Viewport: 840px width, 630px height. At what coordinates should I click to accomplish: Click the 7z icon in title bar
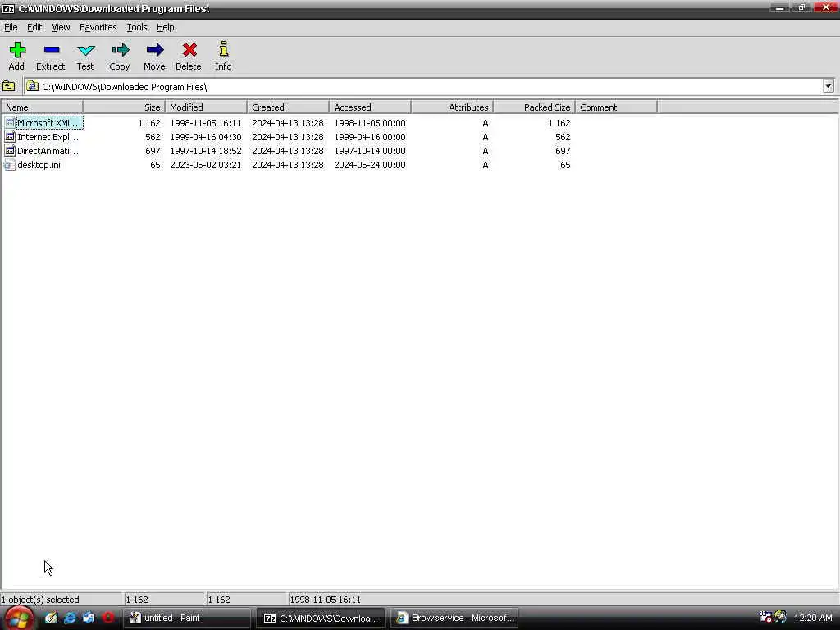(8, 8)
